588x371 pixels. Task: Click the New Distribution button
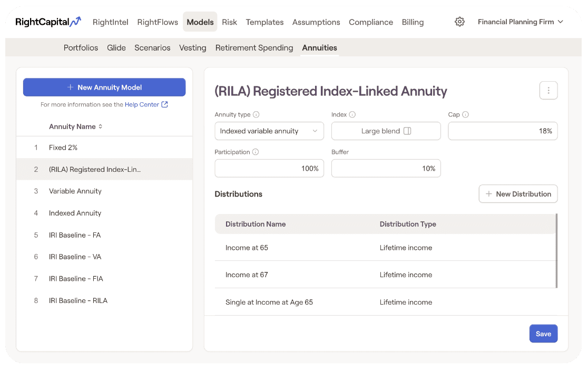click(x=518, y=194)
